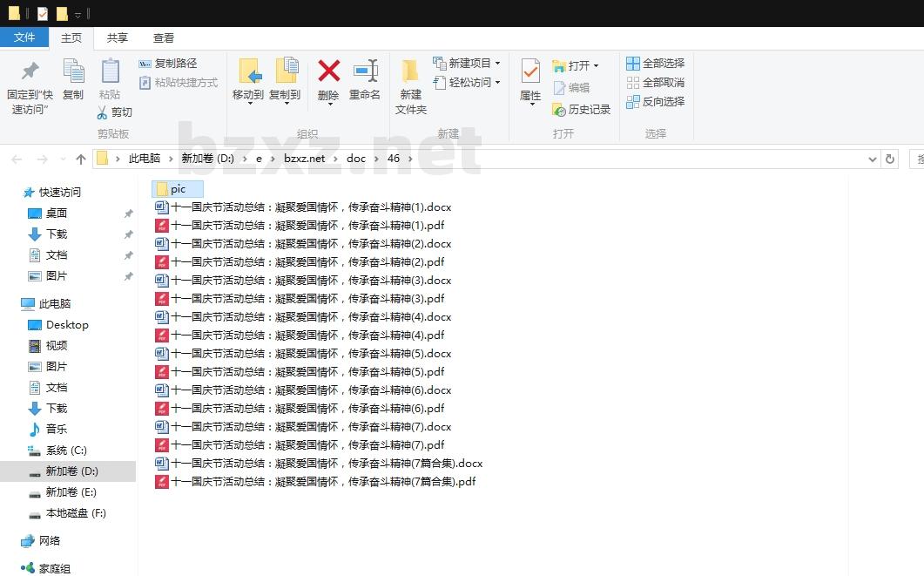This screenshot has width=924, height=576.
Task: Select the 7篇合集 .pdf file
Action: click(x=322, y=482)
